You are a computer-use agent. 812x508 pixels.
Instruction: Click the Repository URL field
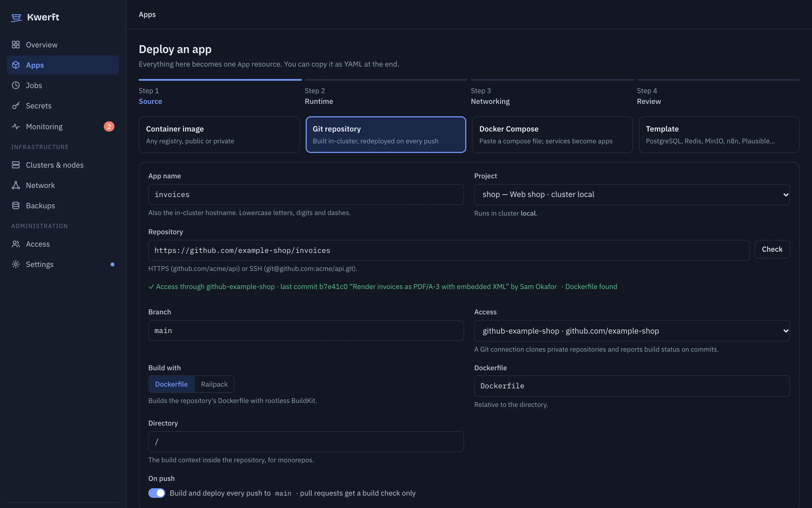coord(449,250)
